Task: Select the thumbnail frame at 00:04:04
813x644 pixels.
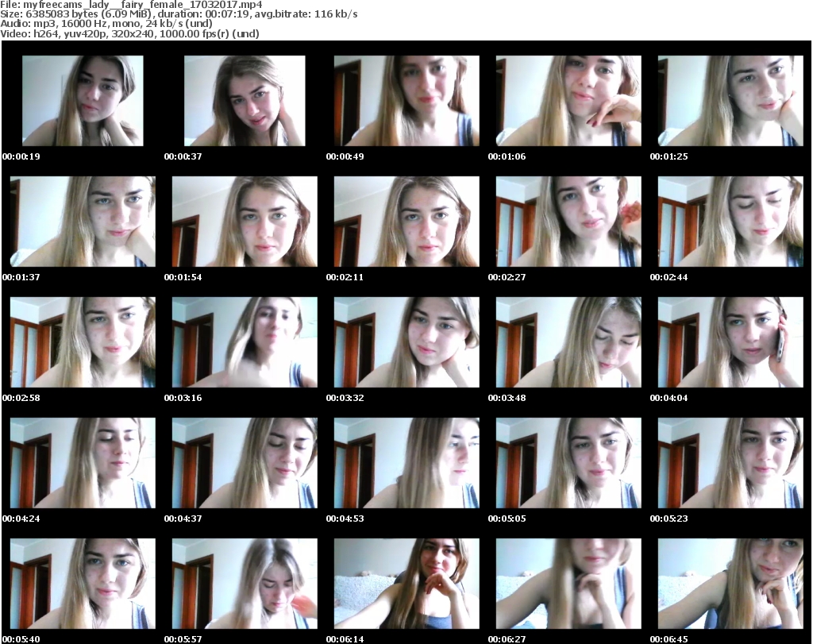Action: [x=730, y=342]
